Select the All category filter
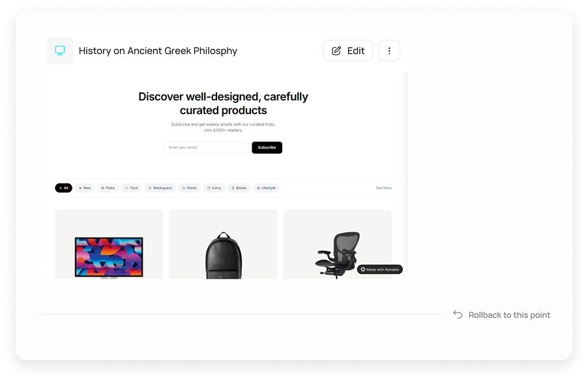The image size is (588, 381). (x=63, y=188)
